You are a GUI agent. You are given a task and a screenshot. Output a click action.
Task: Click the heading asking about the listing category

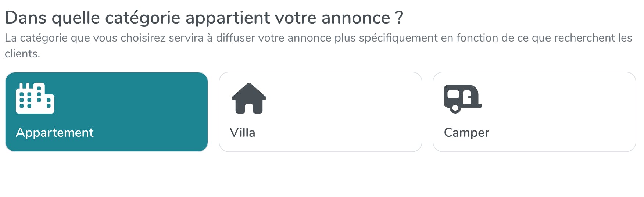coord(204,18)
